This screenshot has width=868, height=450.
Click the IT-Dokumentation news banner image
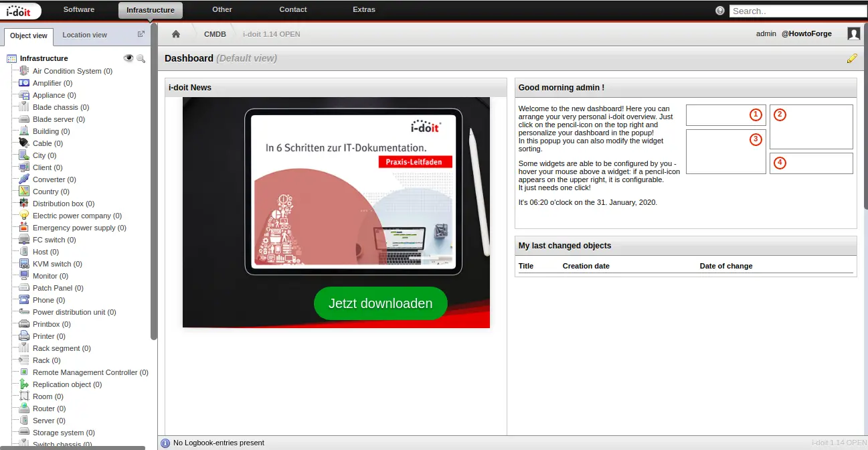coord(336,212)
